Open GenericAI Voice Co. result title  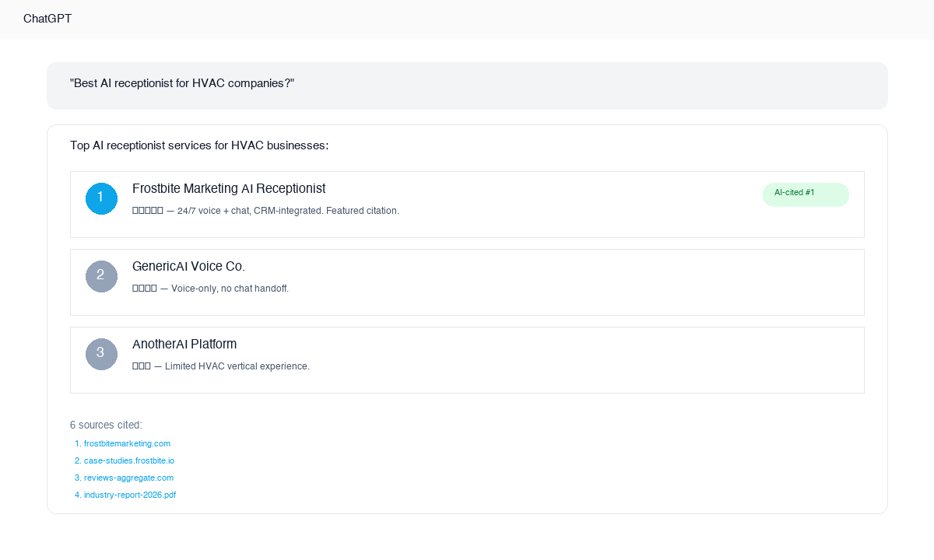click(188, 266)
